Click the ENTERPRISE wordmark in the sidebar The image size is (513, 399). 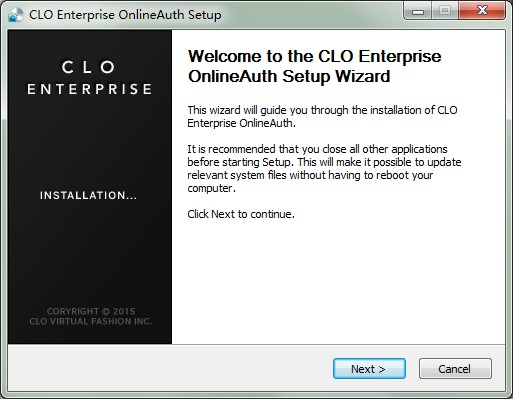tap(89, 89)
